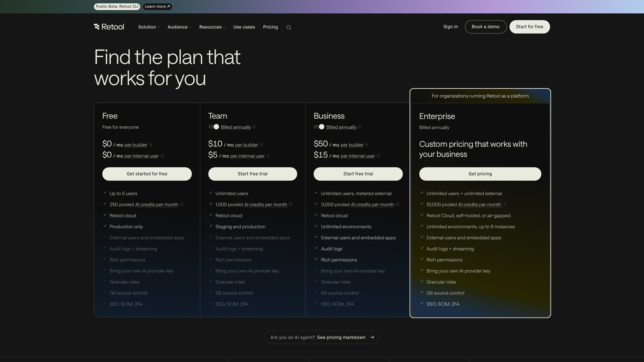
Task: Click info icon beside Free plan per builder
Action: [x=151, y=145]
